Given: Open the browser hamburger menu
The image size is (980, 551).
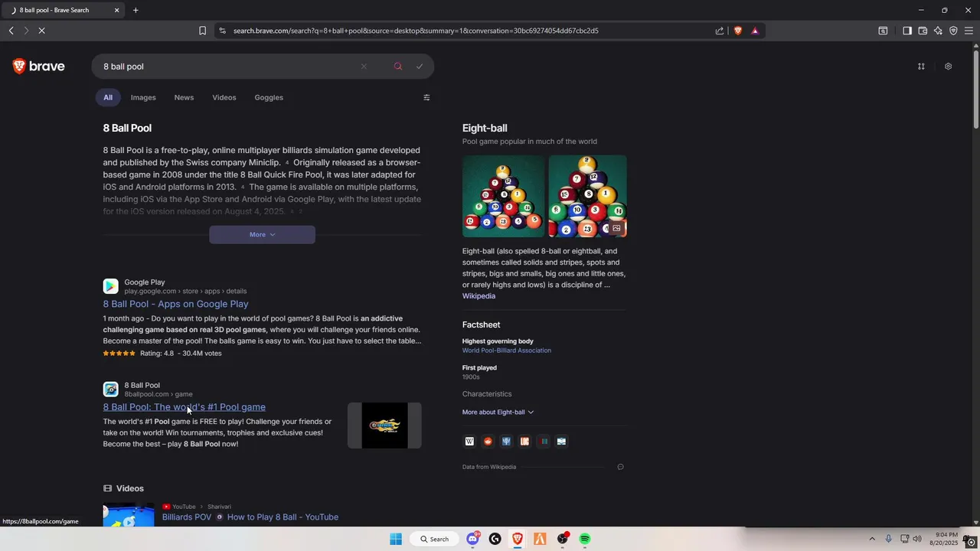Looking at the screenshot, I should pos(969,31).
